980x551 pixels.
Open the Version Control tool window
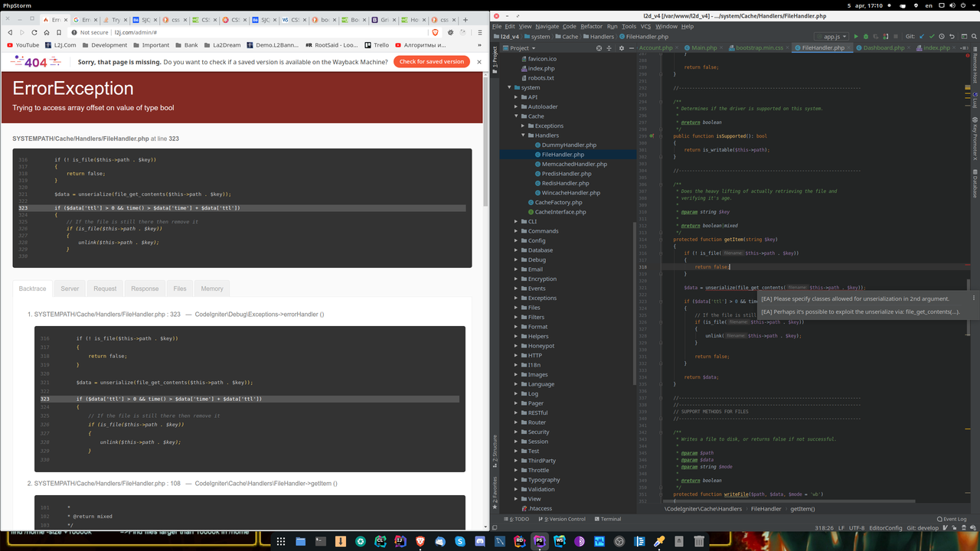tap(563, 519)
